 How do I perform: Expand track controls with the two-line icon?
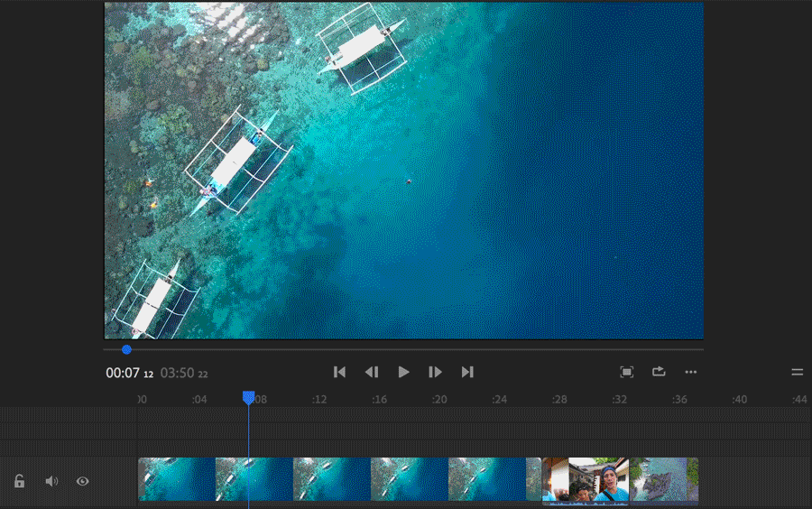point(797,372)
